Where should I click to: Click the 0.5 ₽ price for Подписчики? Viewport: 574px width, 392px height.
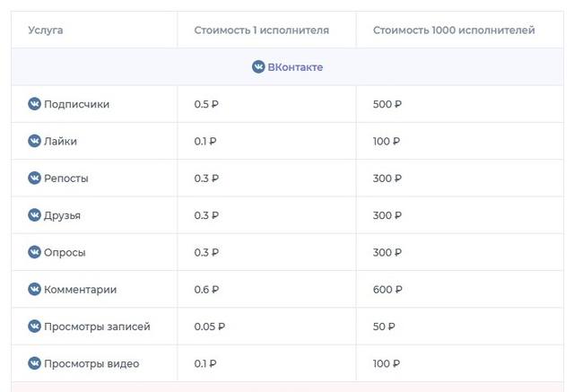point(206,104)
